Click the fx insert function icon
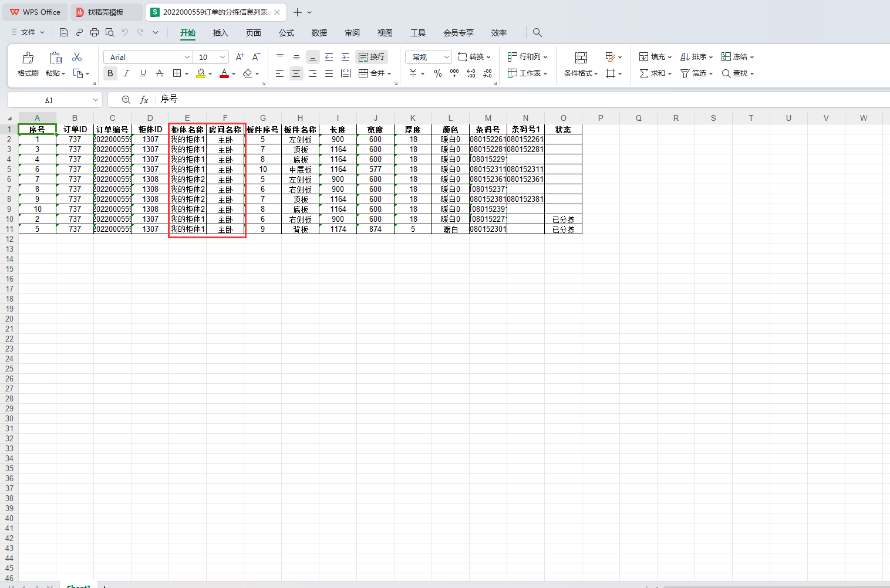This screenshot has height=588, width=890. click(x=144, y=100)
